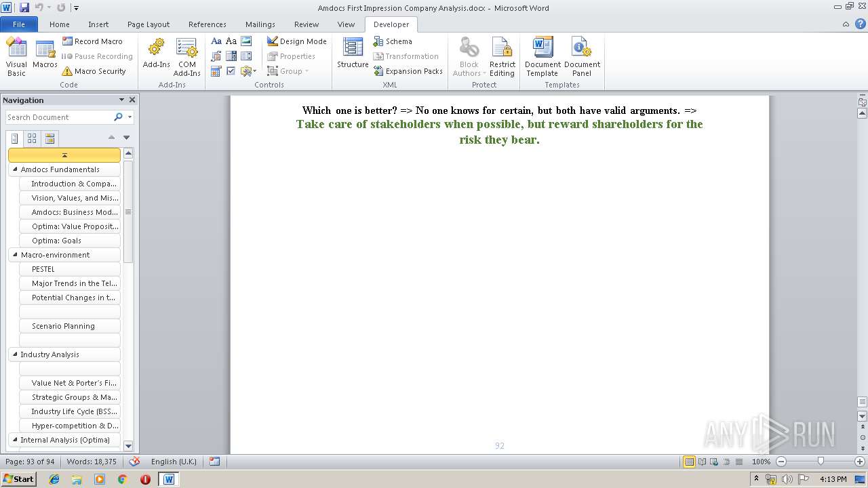Viewport: 868px width, 488px height.
Task: Insert Rich Text content control
Action: coord(216,41)
